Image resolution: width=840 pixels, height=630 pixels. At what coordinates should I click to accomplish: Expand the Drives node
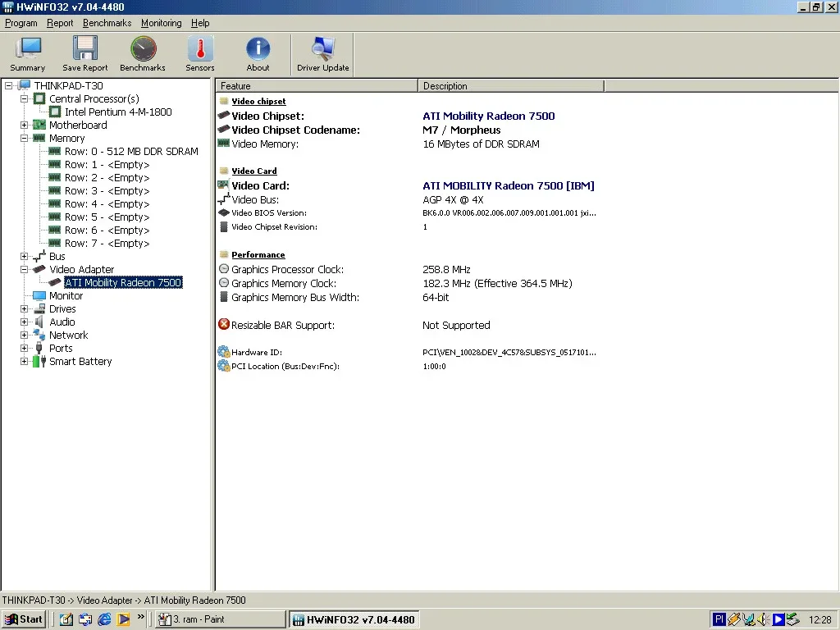tap(24, 308)
